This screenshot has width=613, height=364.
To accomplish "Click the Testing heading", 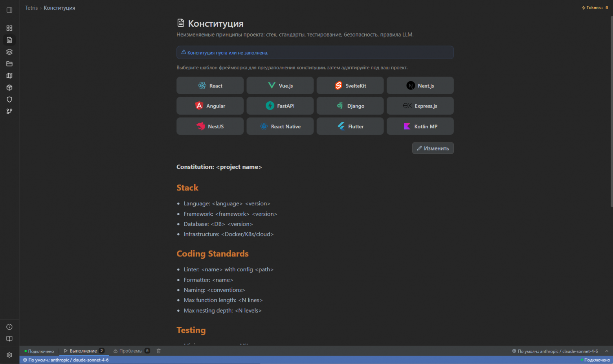I will click(191, 330).
